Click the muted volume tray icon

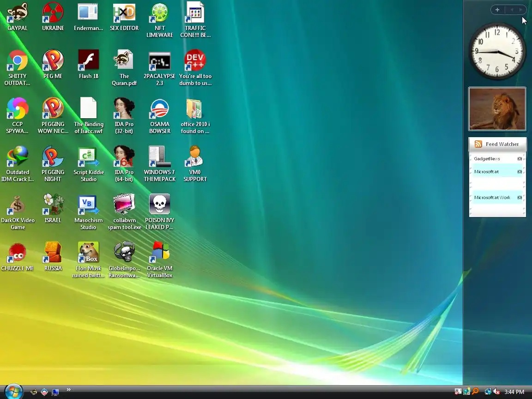coord(496,392)
